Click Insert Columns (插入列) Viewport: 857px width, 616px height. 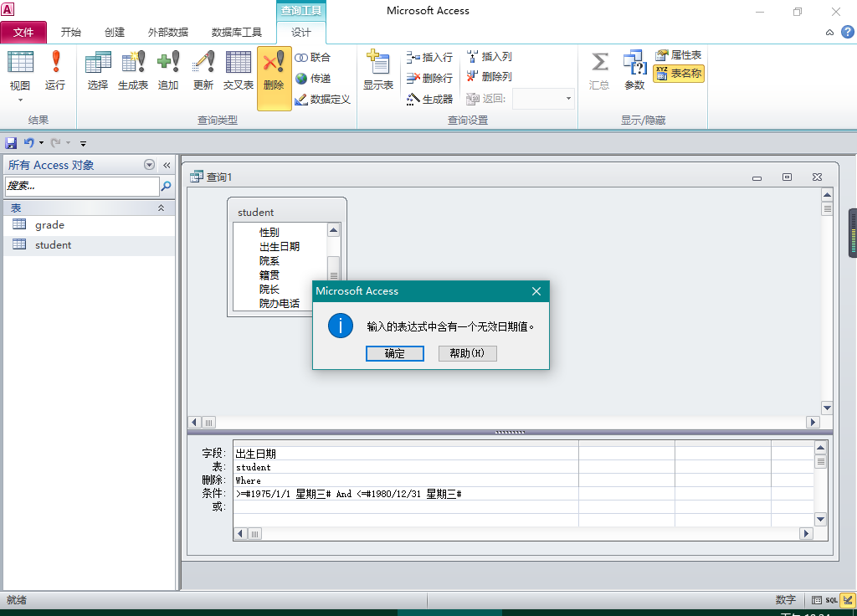pyautogui.click(x=490, y=56)
